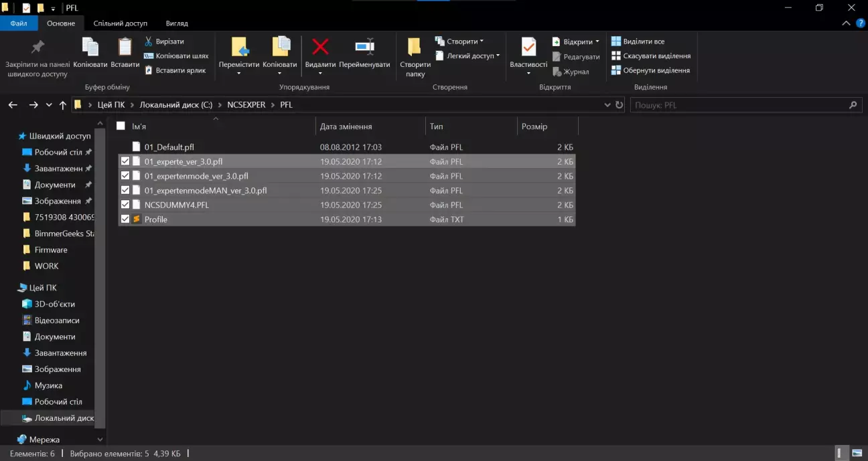Click Редагувати edit button
868x461 pixels.
(x=576, y=57)
